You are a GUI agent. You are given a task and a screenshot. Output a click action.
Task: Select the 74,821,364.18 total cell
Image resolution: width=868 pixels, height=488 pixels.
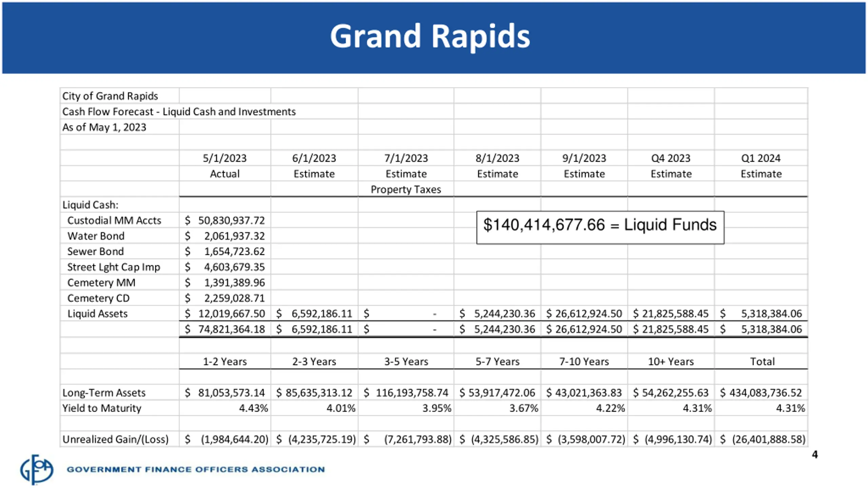[225, 329]
